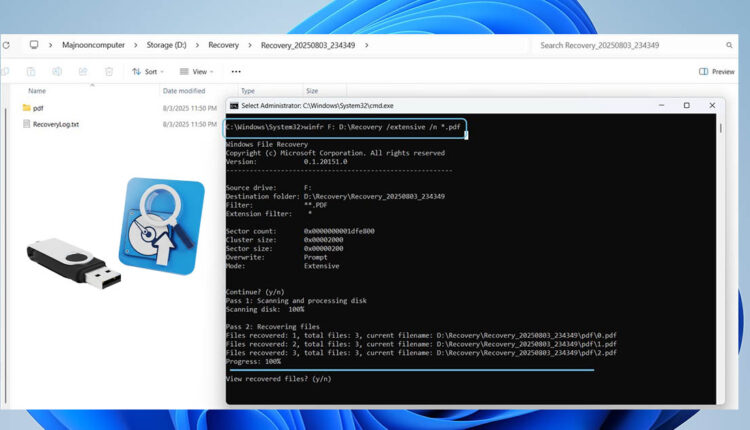Image resolution: width=750 pixels, height=430 pixels.
Task: Sort files by the Name column header
Action: 37,91
